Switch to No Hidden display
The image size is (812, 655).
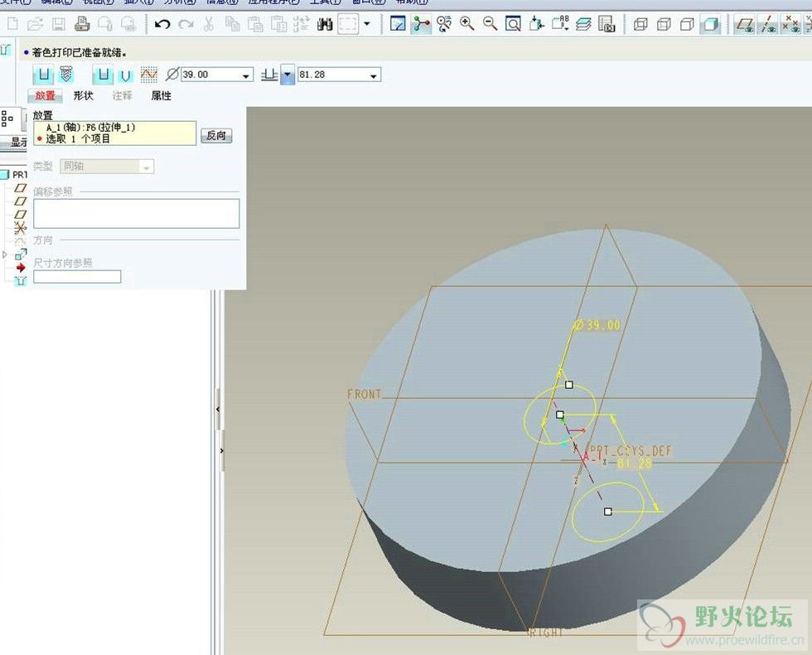pyautogui.click(x=687, y=24)
